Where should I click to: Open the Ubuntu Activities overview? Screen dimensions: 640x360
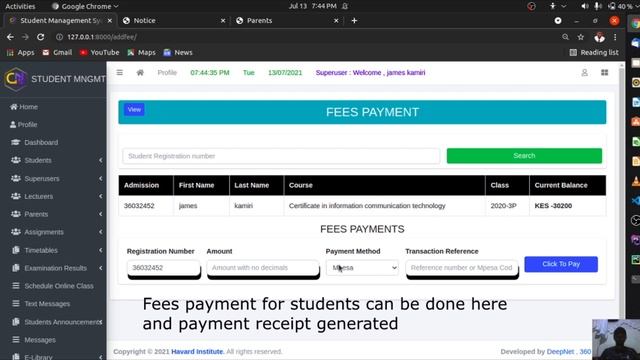(20, 6)
